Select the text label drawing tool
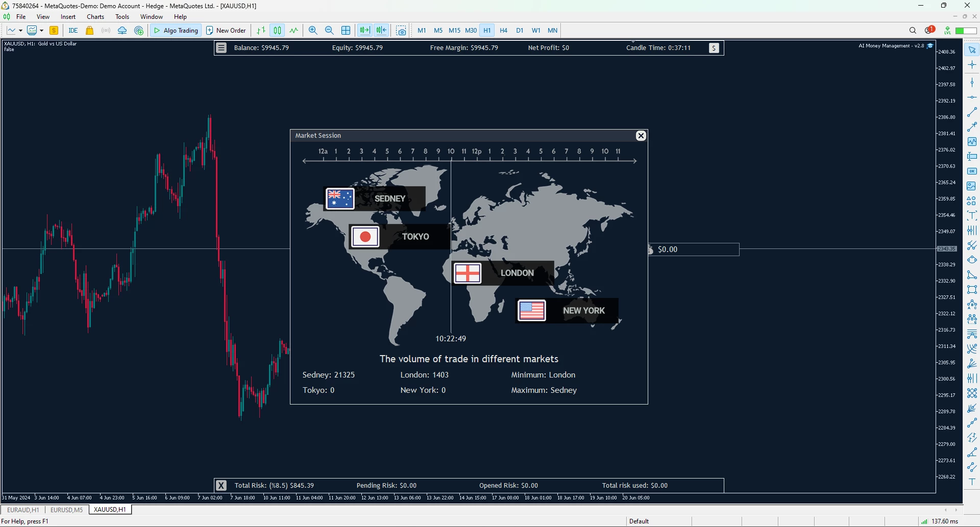 (972, 482)
